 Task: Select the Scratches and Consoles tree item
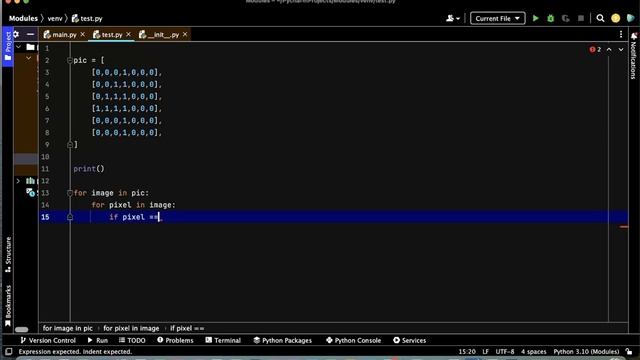(31, 192)
